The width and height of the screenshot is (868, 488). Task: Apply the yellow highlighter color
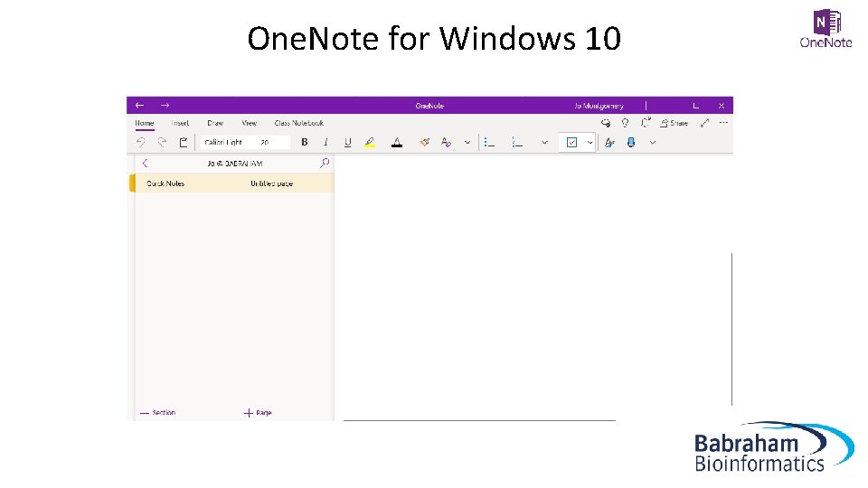coord(370,143)
